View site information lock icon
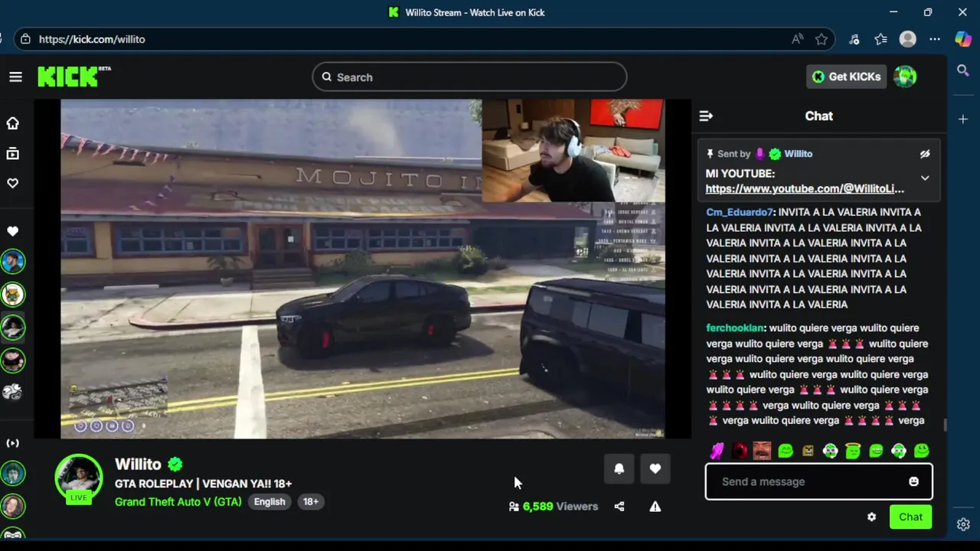This screenshot has height=551, width=980. pyautogui.click(x=25, y=39)
